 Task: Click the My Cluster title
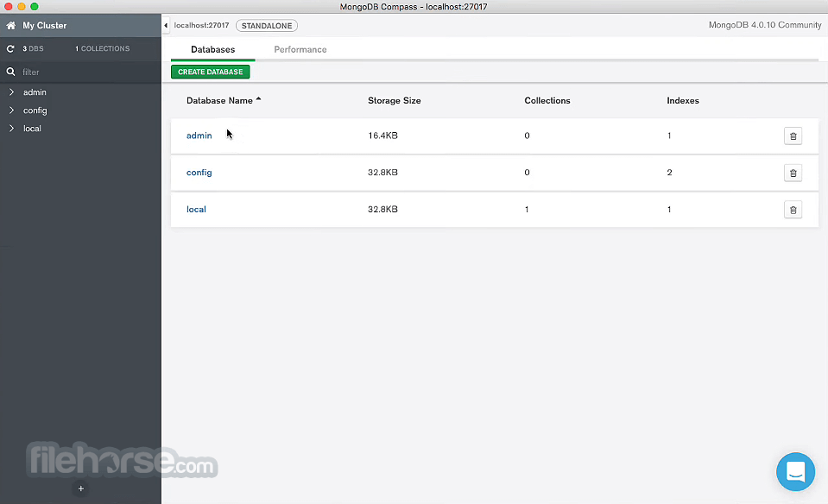(44, 25)
